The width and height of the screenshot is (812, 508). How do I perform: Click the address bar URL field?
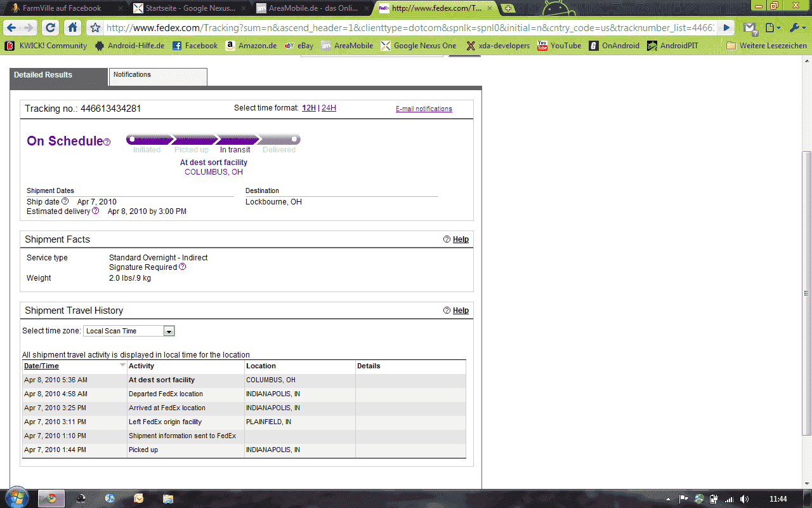410,28
